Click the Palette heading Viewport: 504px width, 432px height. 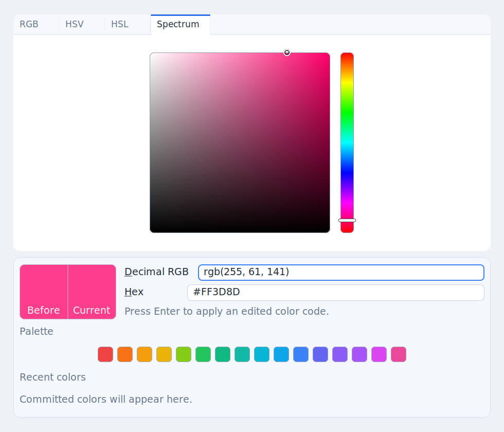pyautogui.click(x=37, y=331)
